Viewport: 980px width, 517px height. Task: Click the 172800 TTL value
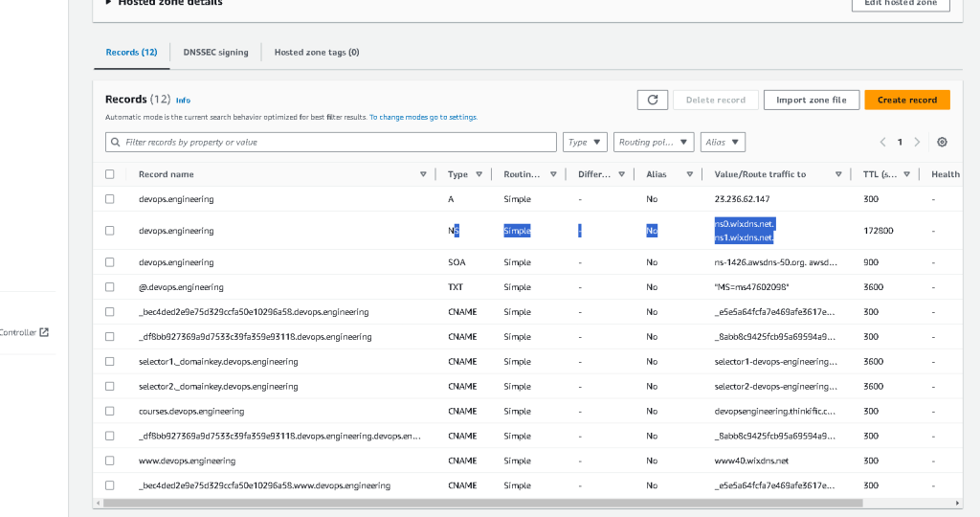point(879,231)
